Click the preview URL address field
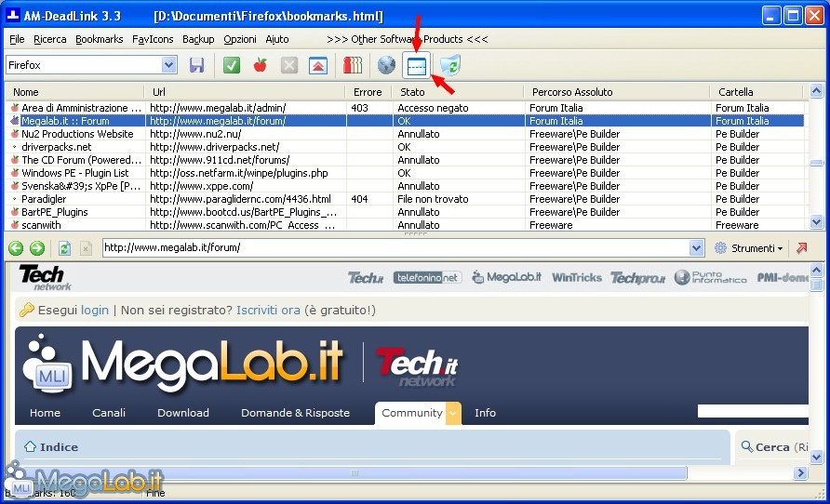The height and width of the screenshot is (504, 830). click(x=396, y=247)
